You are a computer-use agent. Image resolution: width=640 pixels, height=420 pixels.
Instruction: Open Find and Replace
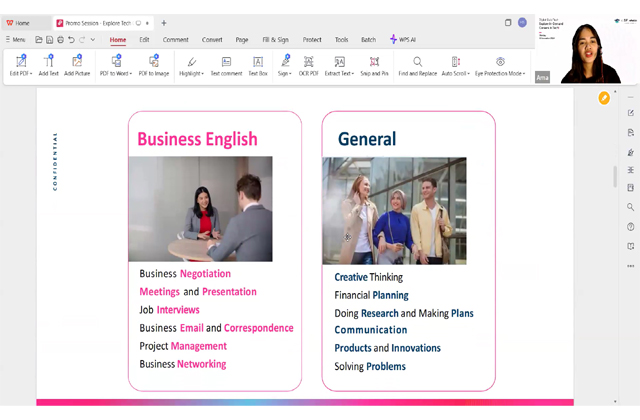pos(417,62)
